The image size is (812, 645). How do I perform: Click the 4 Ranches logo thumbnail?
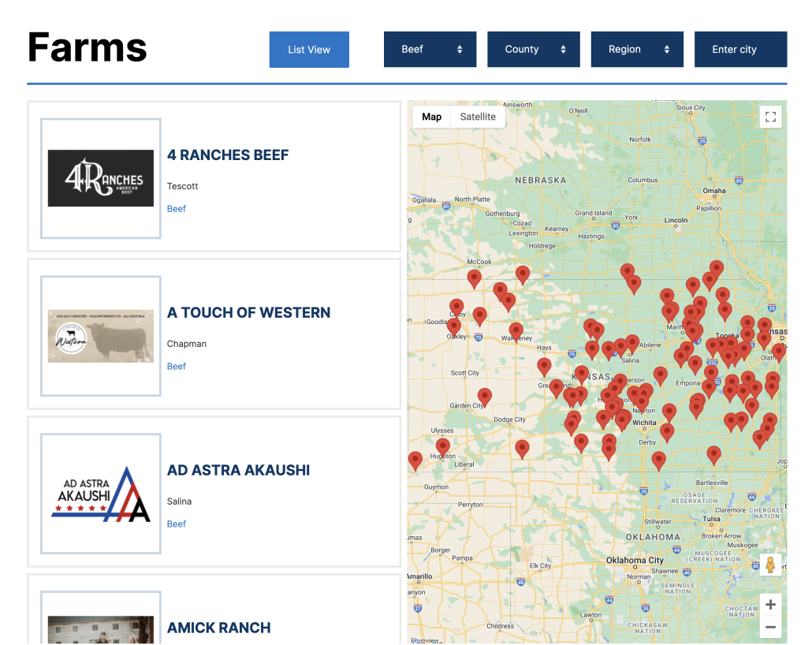coord(101,178)
